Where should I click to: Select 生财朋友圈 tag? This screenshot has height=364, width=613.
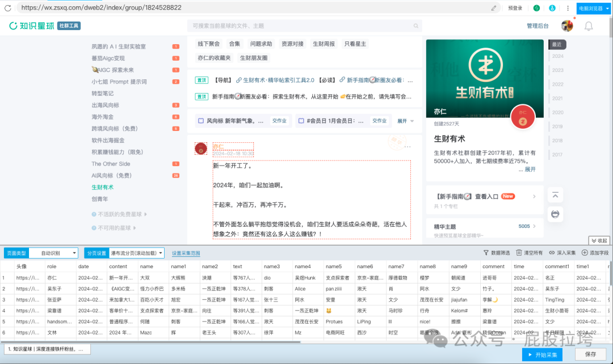click(254, 58)
